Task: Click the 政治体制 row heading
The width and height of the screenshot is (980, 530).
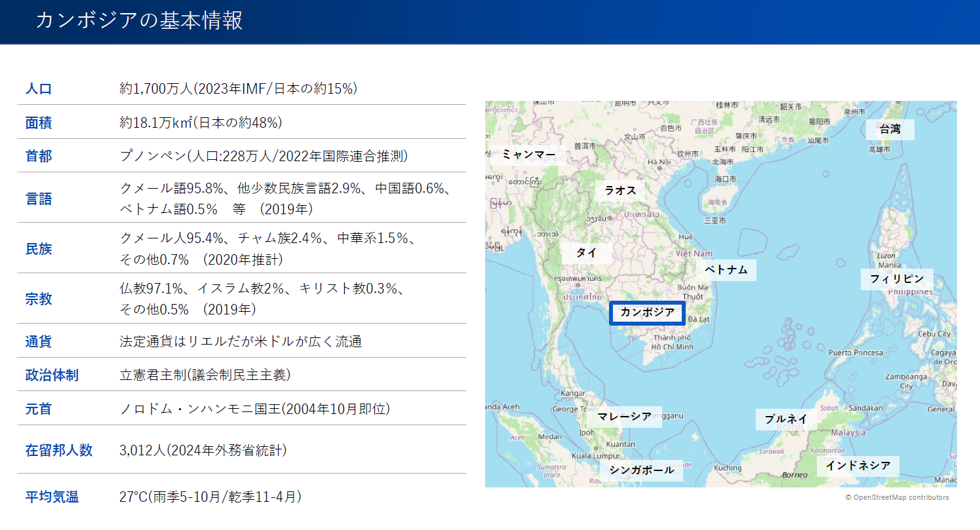Action: (52, 375)
